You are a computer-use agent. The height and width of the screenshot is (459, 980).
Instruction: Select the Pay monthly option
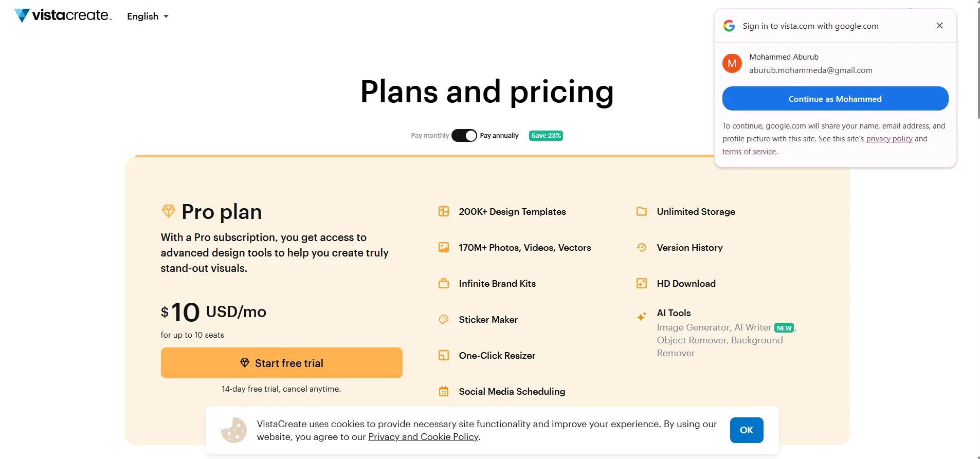[x=430, y=136]
